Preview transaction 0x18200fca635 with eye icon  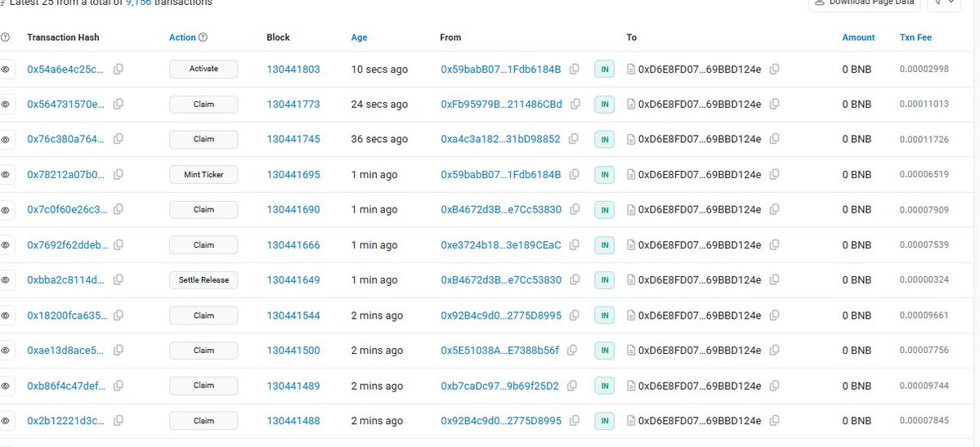6,315
